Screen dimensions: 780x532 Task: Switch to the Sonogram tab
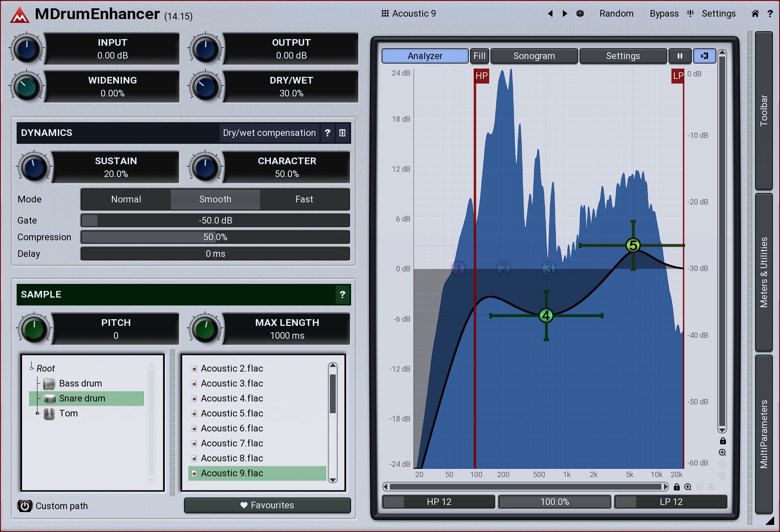pos(534,56)
